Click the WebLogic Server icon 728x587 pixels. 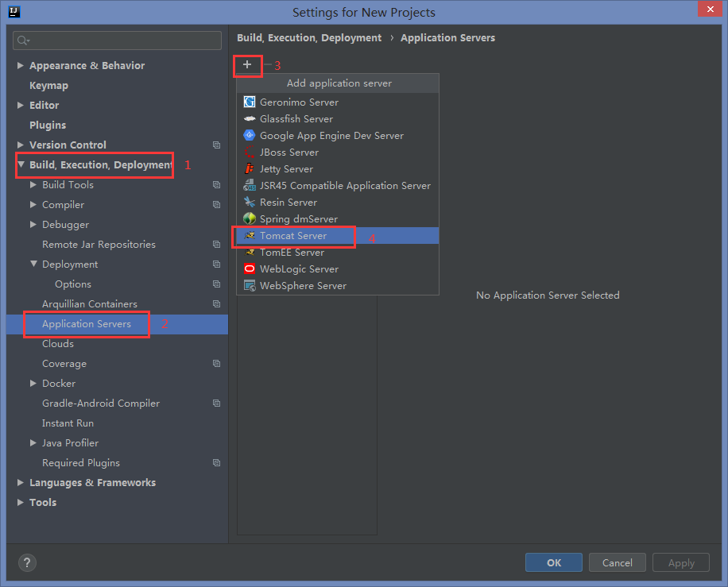(x=250, y=269)
